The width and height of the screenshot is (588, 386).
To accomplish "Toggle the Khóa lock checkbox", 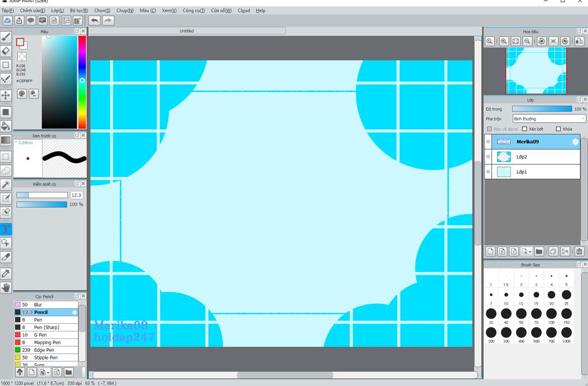I will 558,129.
